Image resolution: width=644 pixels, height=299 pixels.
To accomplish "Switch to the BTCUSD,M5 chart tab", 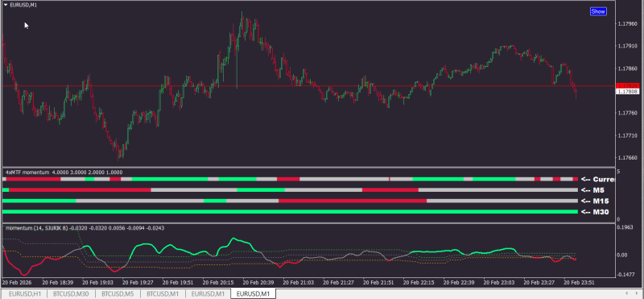I will (x=118, y=294).
